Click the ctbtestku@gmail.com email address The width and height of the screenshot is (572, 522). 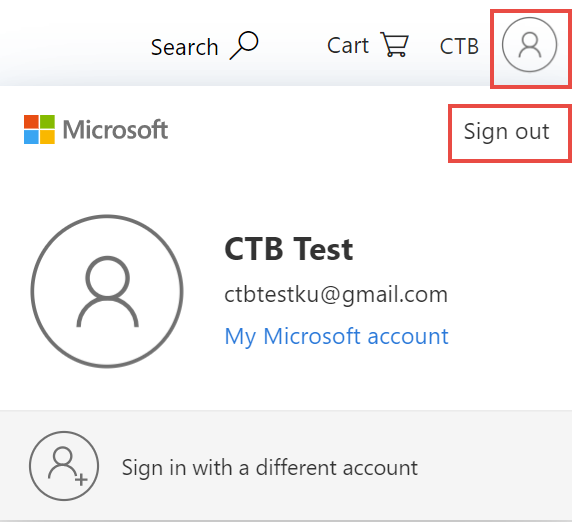tap(336, 294)
